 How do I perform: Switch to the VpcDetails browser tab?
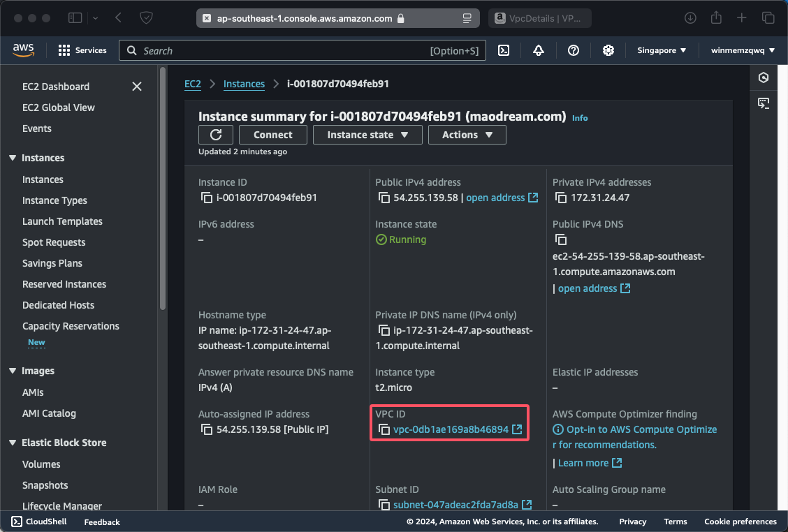540,19
